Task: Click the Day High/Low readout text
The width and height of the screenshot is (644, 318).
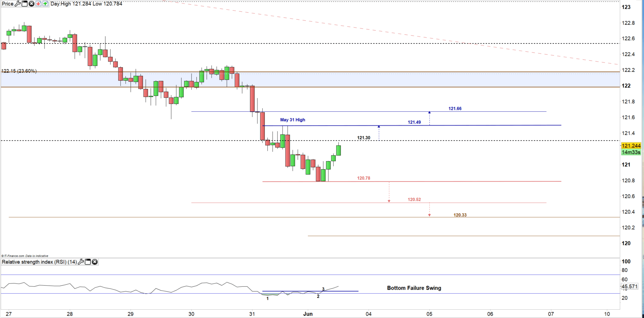Action: click(86, 4)
